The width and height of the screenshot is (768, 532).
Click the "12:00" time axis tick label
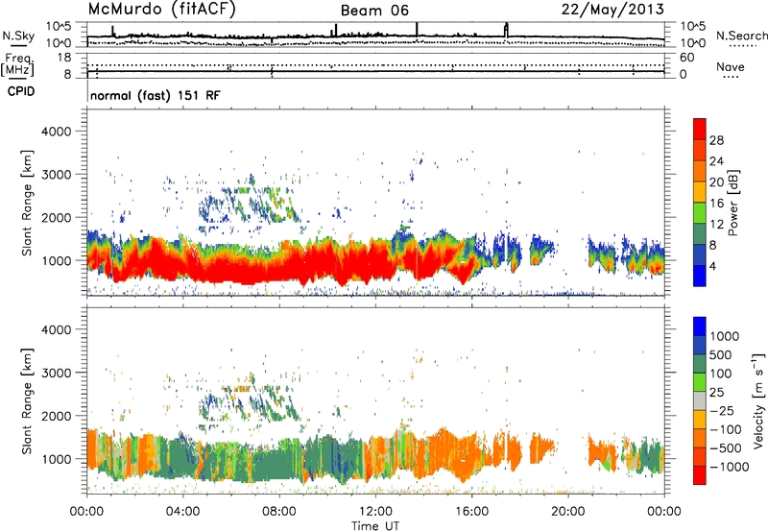point(375,512)
